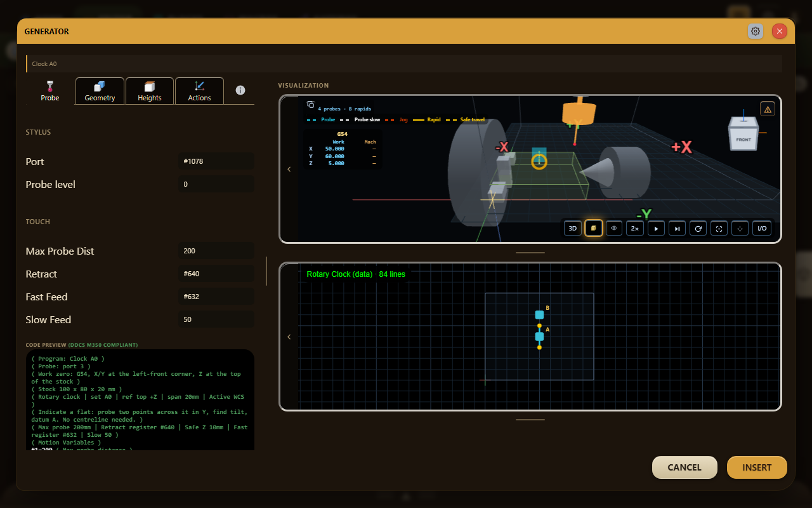Restart the simulation with reload icon

tap(698, 228)
